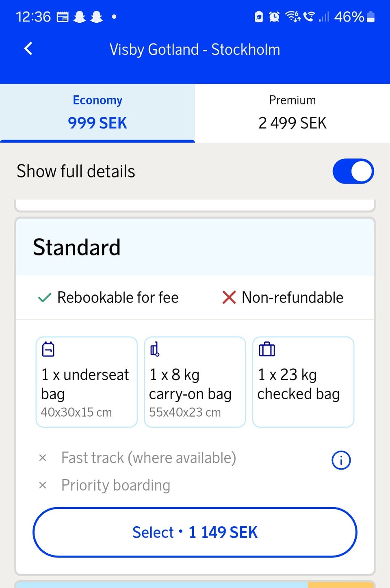Tap the carry-on trolley bag icon
This screenshot has height=588, width=390.
coord(155,349)
